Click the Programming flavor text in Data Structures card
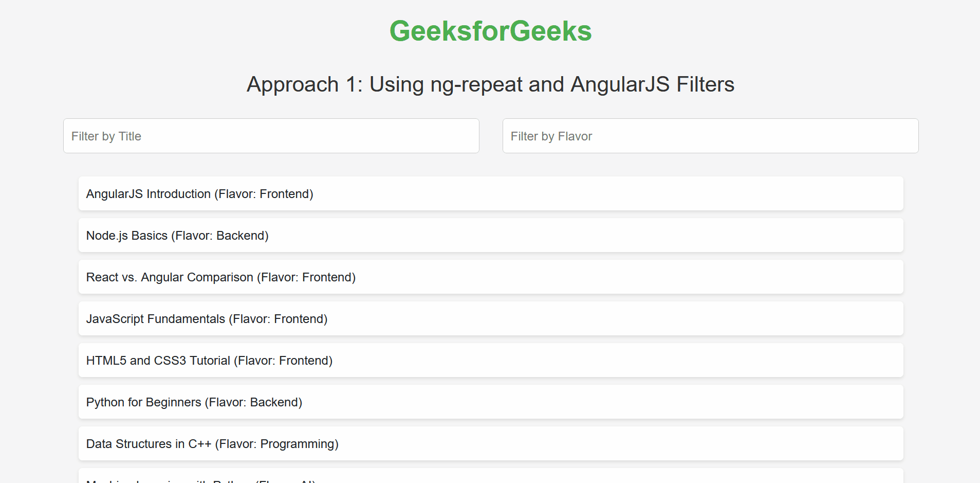This screenshot has width=980, height=483. pos(298,443)
